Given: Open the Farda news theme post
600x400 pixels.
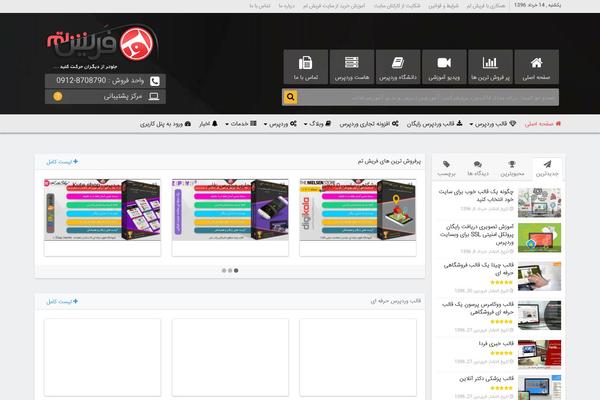Looking at the screenshot, I should tap(496, 344).
